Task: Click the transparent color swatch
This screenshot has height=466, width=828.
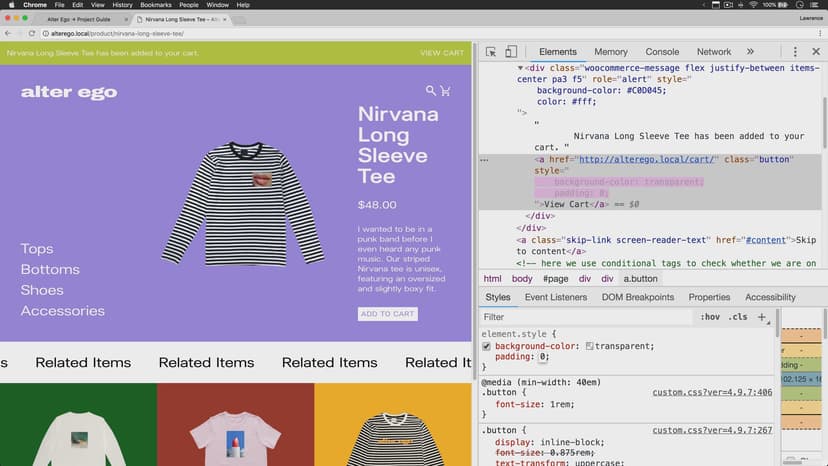Action: click(x=590, y=346)
